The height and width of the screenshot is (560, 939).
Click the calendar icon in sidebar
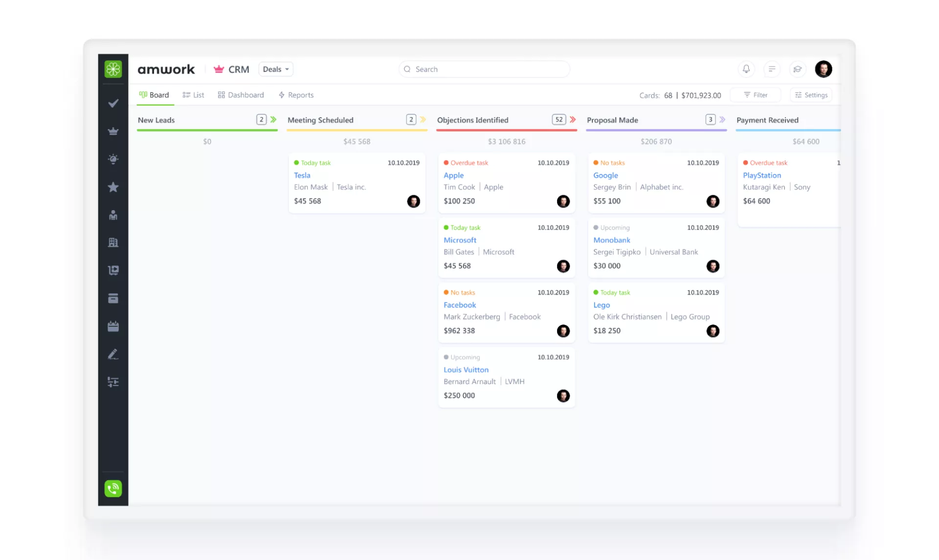pos(113,326)
